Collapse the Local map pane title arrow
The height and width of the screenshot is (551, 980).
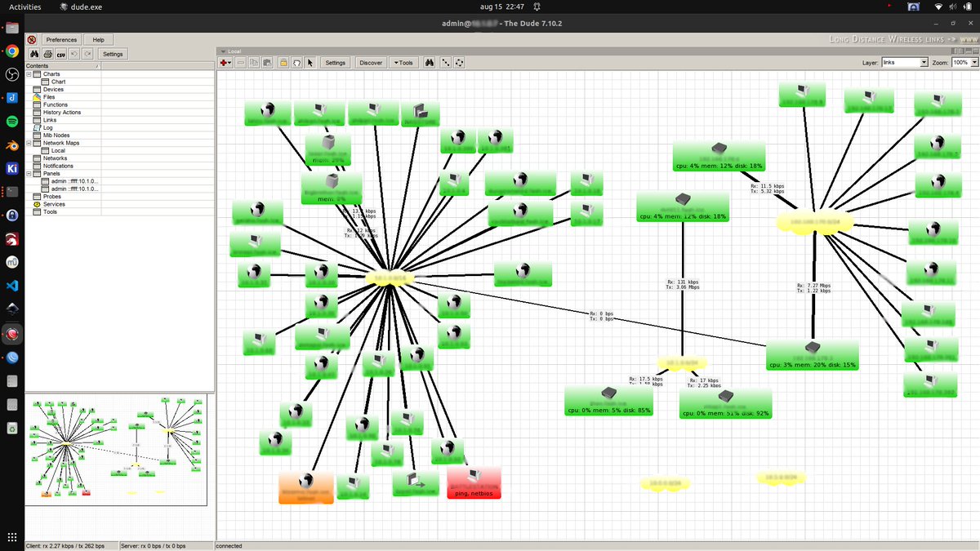pos(221,51)
